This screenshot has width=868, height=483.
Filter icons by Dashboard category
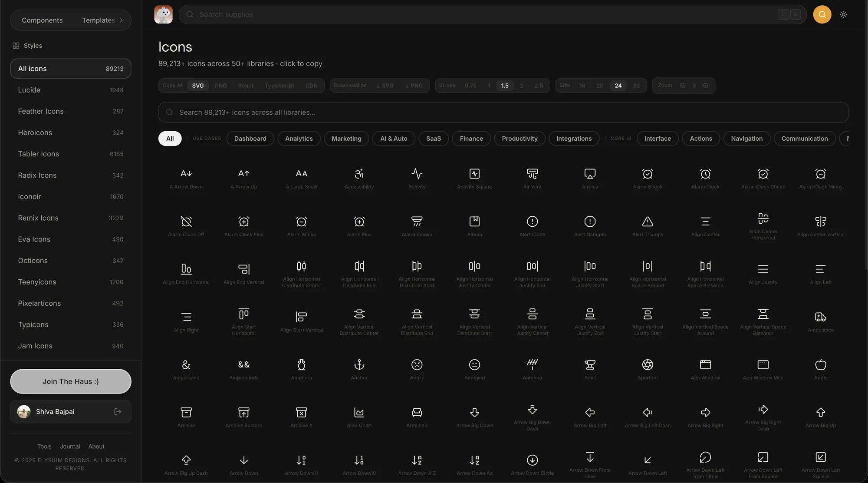(x=250, y=139)
